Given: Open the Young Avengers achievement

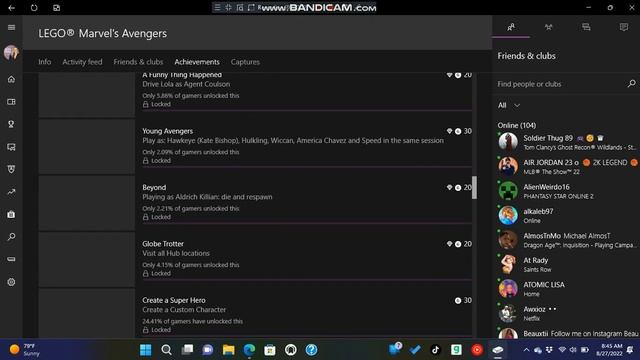Looking at the screenshot, I should pos(255,146).
